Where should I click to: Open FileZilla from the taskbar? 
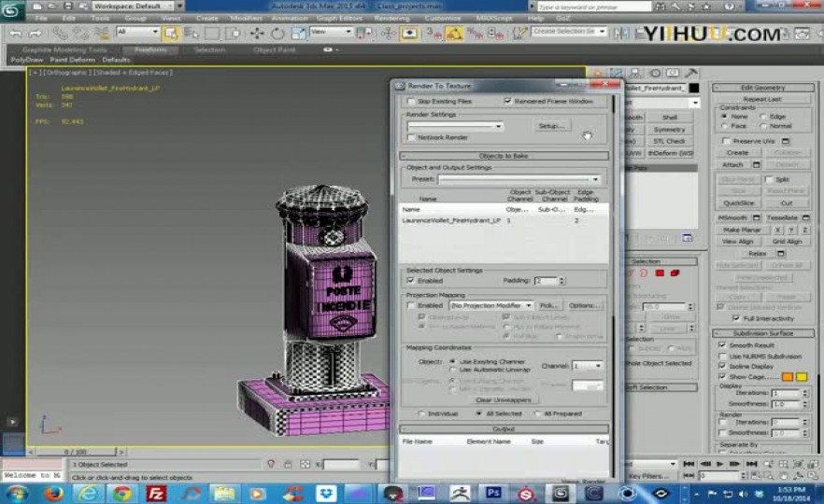click(156, 494)
